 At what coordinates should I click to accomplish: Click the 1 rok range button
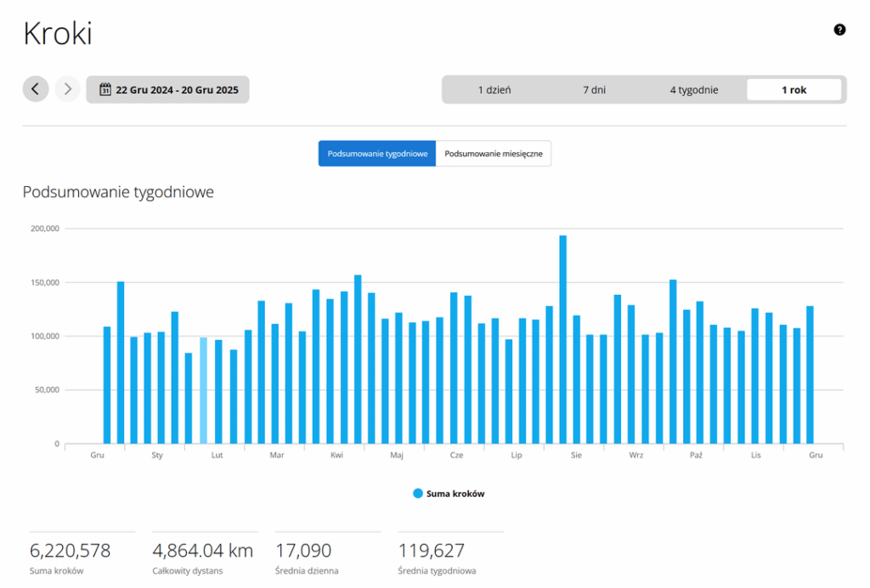tap(794, 88)
